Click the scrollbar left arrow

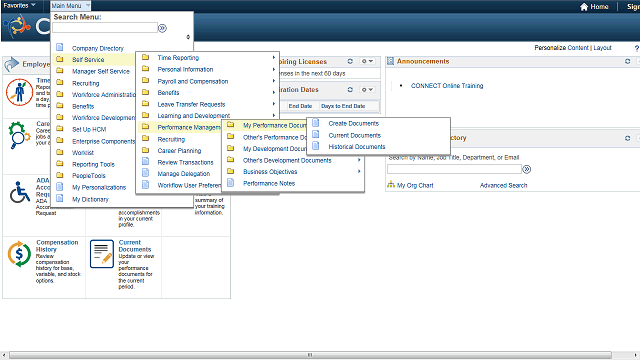[4, 355]
